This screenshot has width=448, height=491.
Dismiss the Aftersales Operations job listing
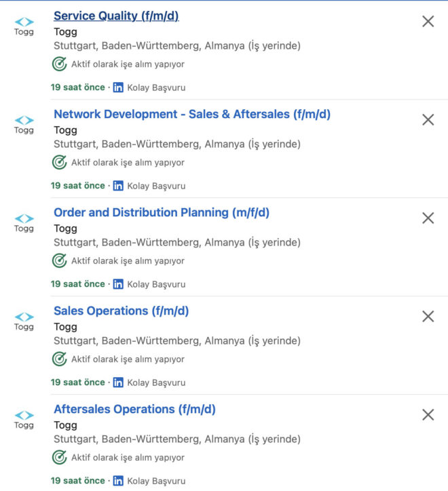[428, 415]
